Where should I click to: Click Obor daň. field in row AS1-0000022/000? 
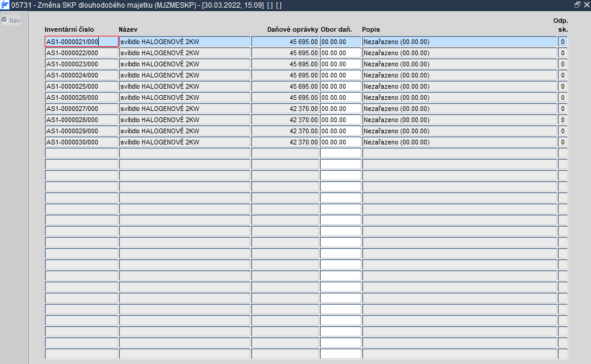(x=340, y=53)
